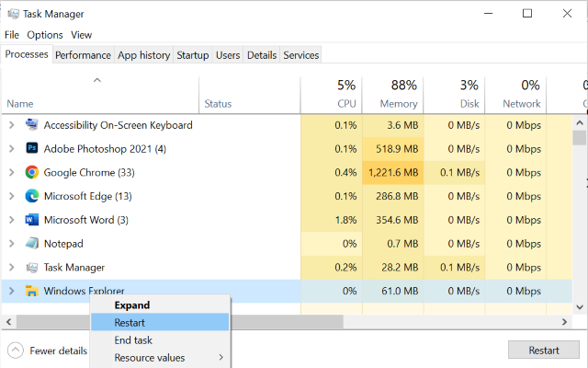Screen dimensions: 588x368
Task: Click the Restart button at bottom right
Action: [x=543, y=350]
